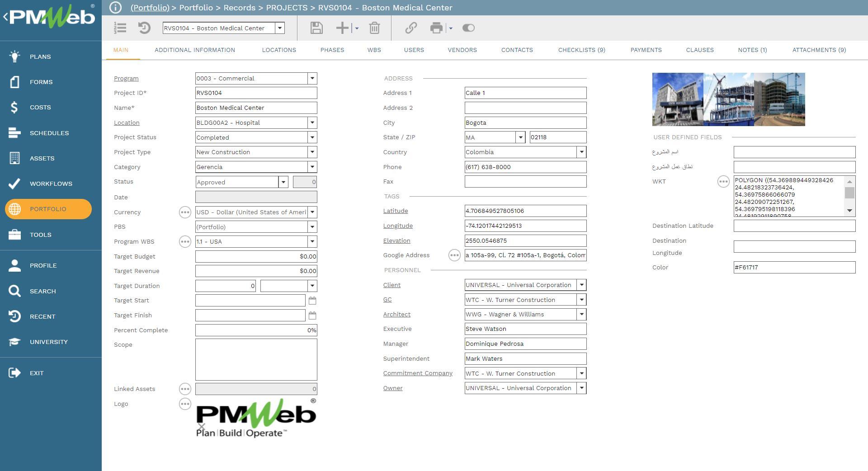Add a new record with plus icon
868x471 pixels.
click(342, 28)
